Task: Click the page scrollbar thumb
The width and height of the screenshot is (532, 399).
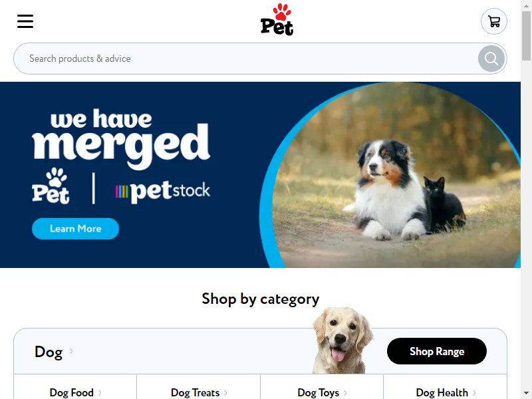Action: tap(527, 36)
